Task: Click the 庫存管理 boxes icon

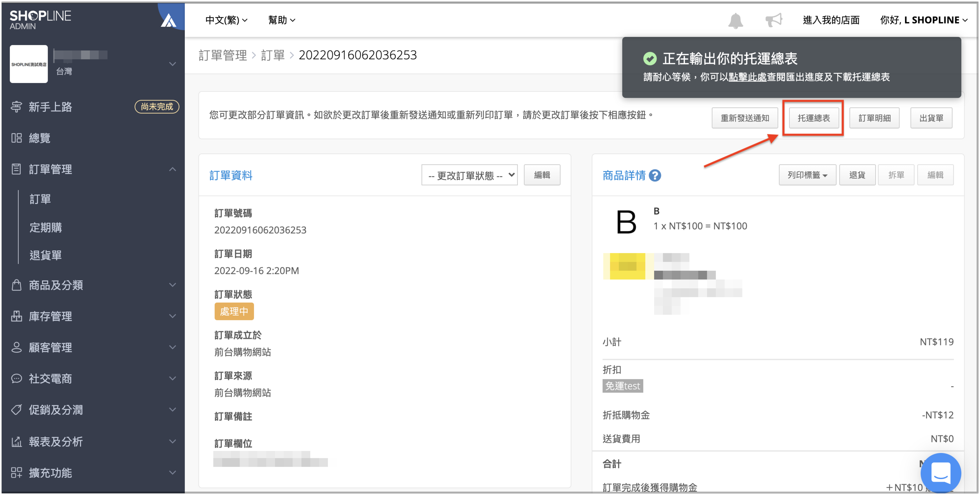Action: click(16, 316)
